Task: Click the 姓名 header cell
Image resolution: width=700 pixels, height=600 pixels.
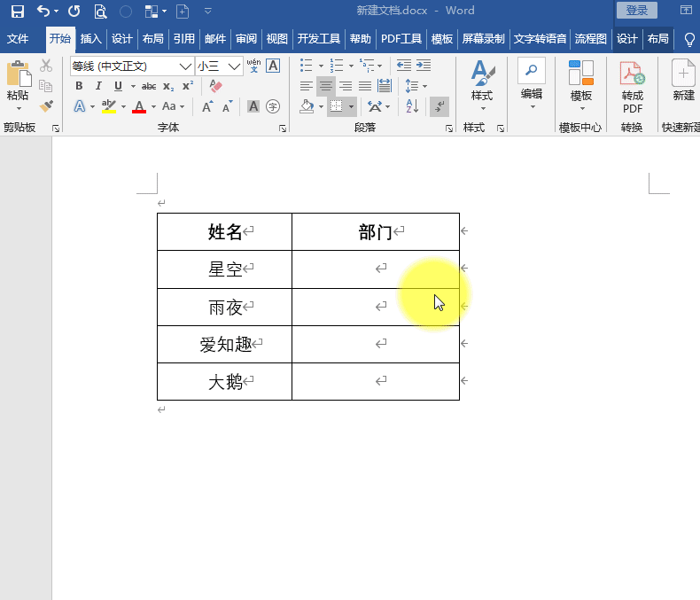Action: (224, 231)
